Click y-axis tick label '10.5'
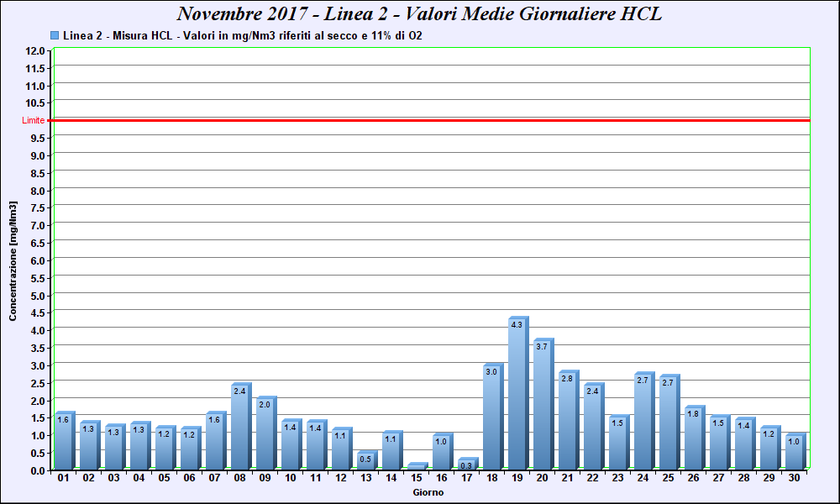The image size is (840, 504). point(34,103)
